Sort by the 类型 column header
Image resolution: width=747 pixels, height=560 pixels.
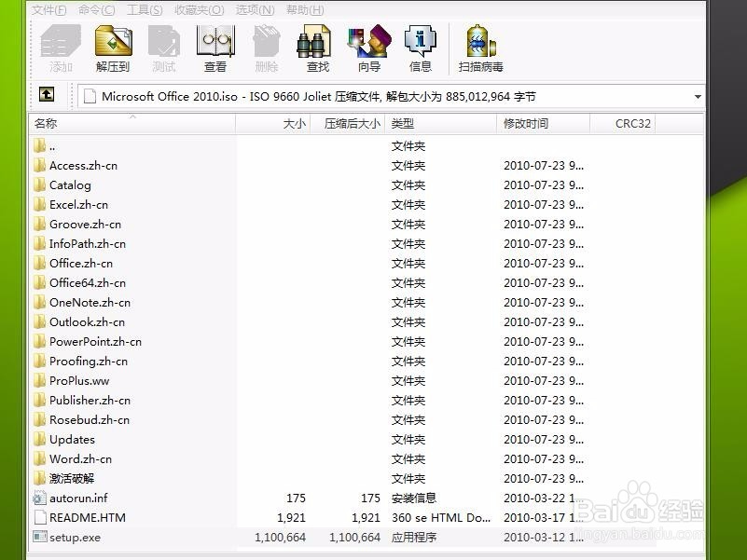point(441,123)
